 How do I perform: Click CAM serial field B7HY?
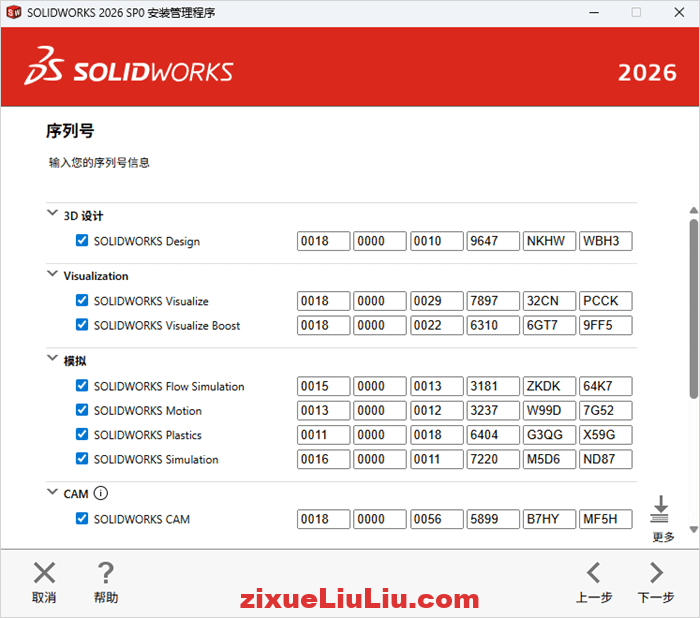549,519
